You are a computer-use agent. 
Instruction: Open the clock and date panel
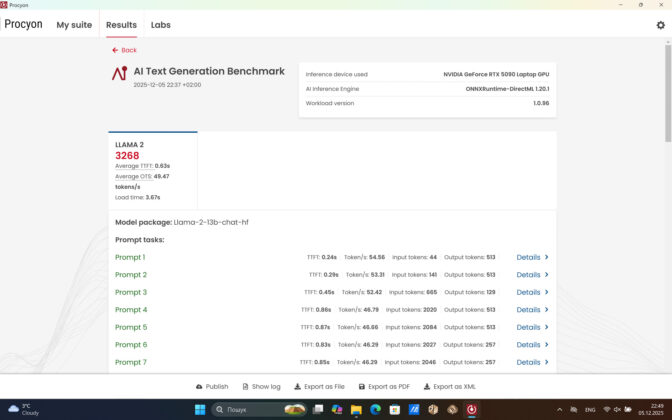click(x=651, y=409)
